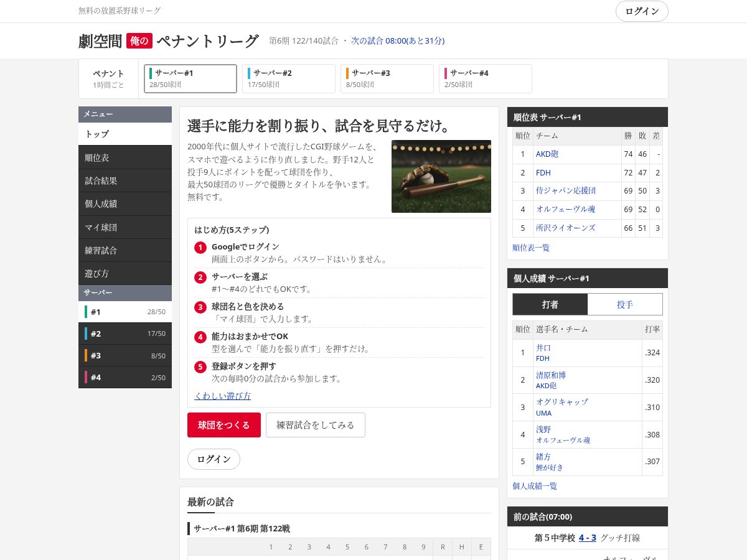Click the .324 batting average cell
Image resolution: width=747 pixels, height=560 pixels.
[x=652, y=353]
